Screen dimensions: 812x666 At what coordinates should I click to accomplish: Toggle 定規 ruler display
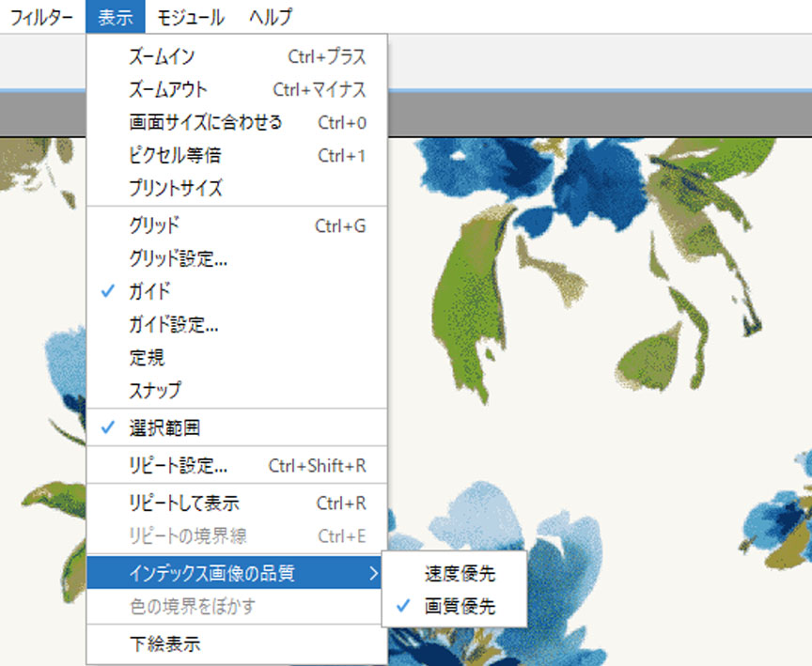(237, 358)
